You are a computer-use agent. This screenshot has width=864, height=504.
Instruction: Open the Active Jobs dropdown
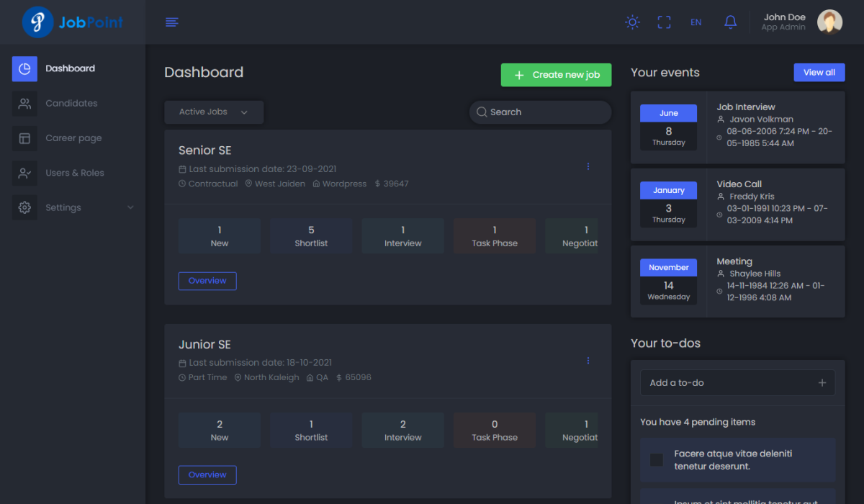(x=214, y=112)
